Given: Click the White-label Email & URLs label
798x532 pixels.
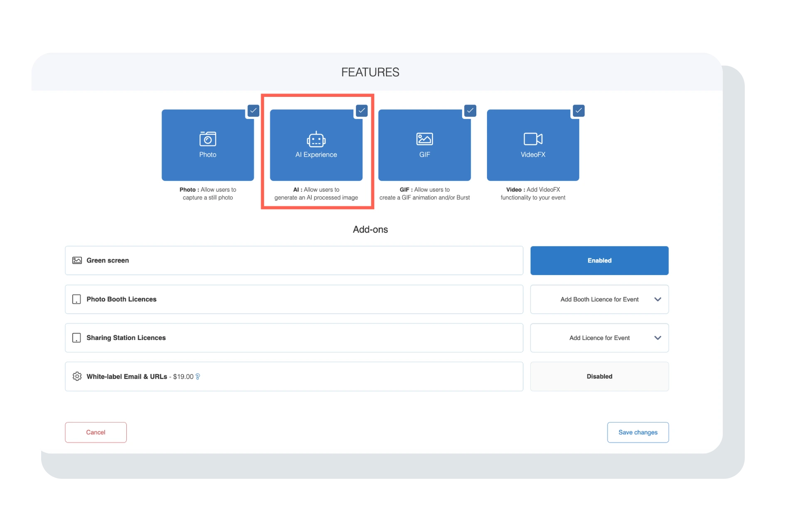Looking at the screenshot, I should click(x=127, y=377).
